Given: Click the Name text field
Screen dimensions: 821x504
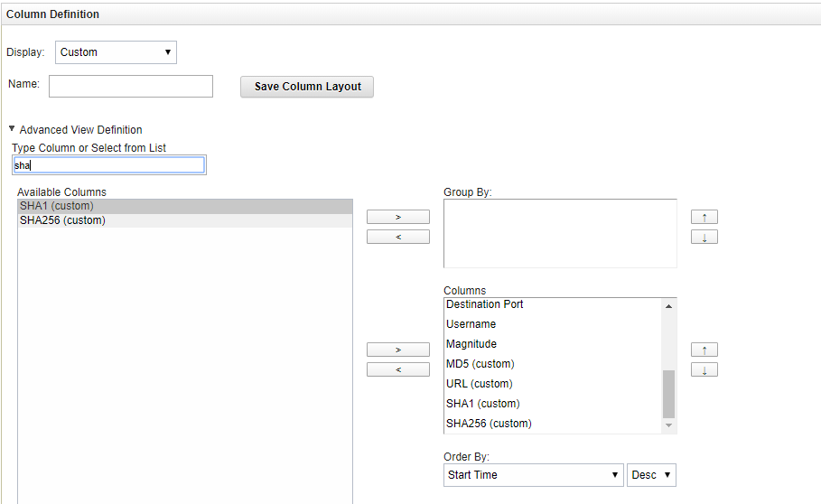Looking at the screenshot, I should 131,86.
